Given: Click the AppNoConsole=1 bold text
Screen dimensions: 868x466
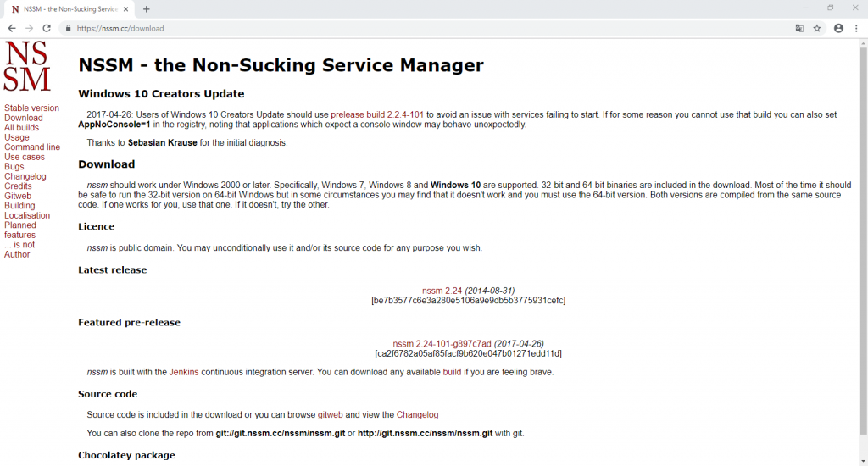Looking at the screenshot, I should click(114, 125).
